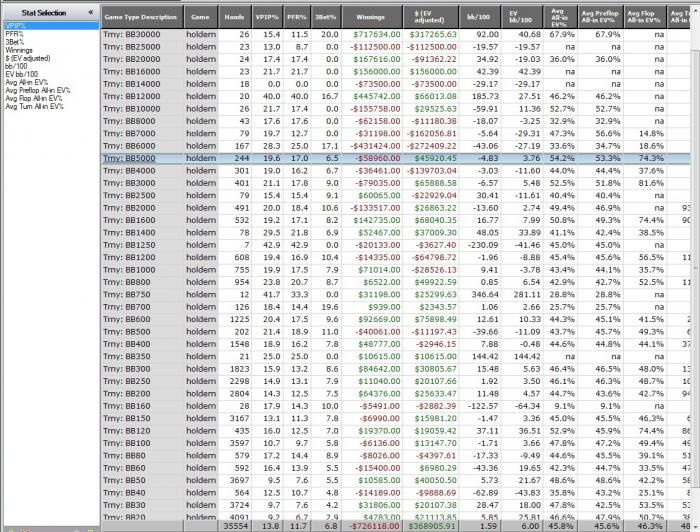Select bb/100 in Stat Selection list
700x532 pixels.
point(16,66)
